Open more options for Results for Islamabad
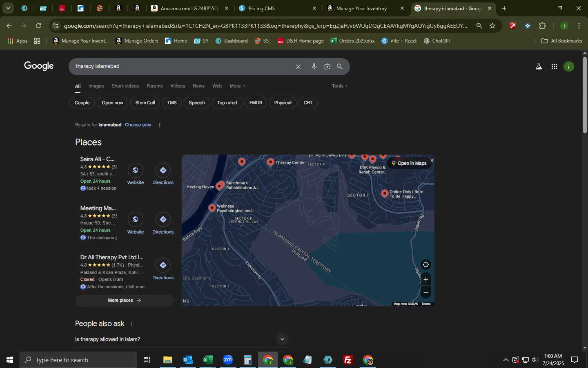Screen dimensions: 588x368 pos(160,125)
